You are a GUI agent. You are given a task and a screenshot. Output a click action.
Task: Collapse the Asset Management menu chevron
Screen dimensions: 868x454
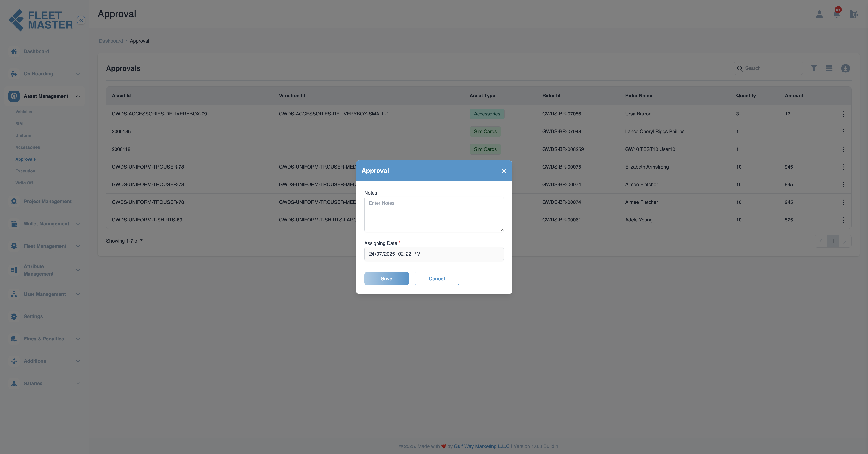78,96
